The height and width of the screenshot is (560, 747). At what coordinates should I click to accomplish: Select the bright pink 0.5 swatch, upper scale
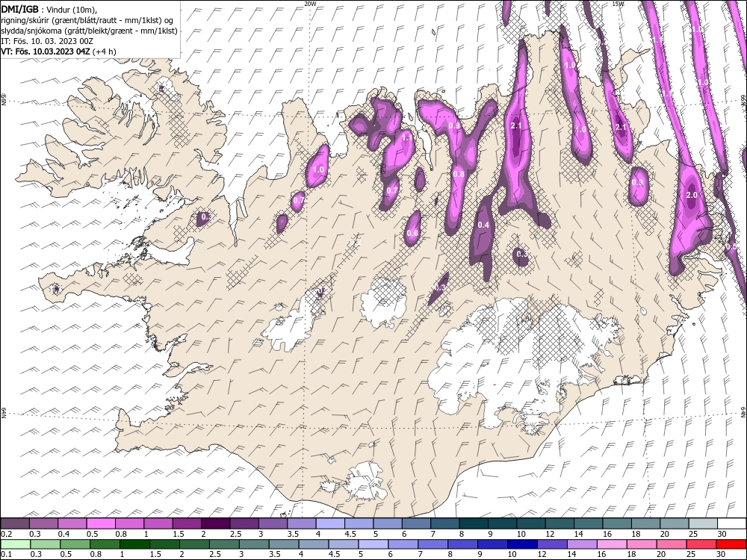[x=101, y=524]
